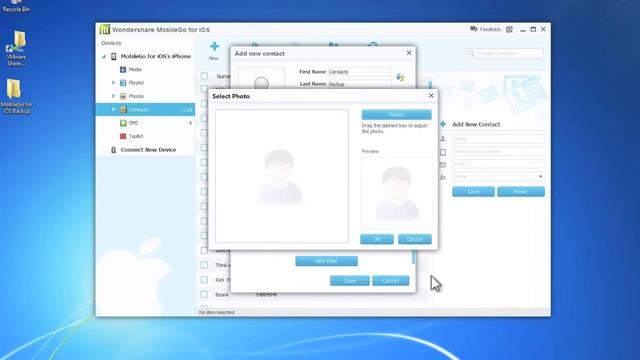Focus the Name field in right panel

point(498,139)
